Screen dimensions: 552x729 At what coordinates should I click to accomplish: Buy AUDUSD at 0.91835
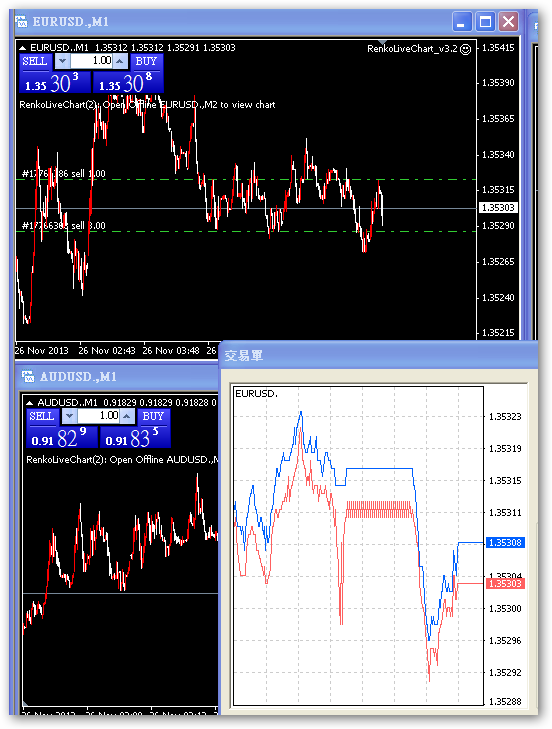(x=135, y=438)
